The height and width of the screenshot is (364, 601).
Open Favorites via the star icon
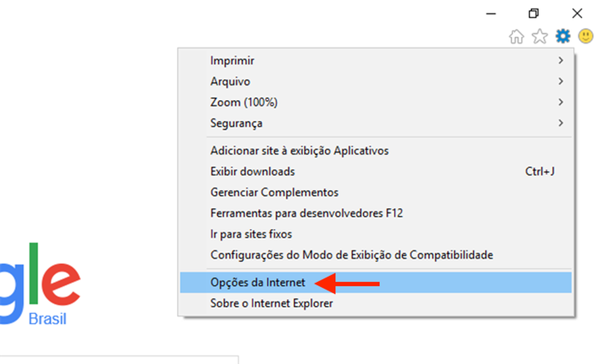tap(539, 36)
